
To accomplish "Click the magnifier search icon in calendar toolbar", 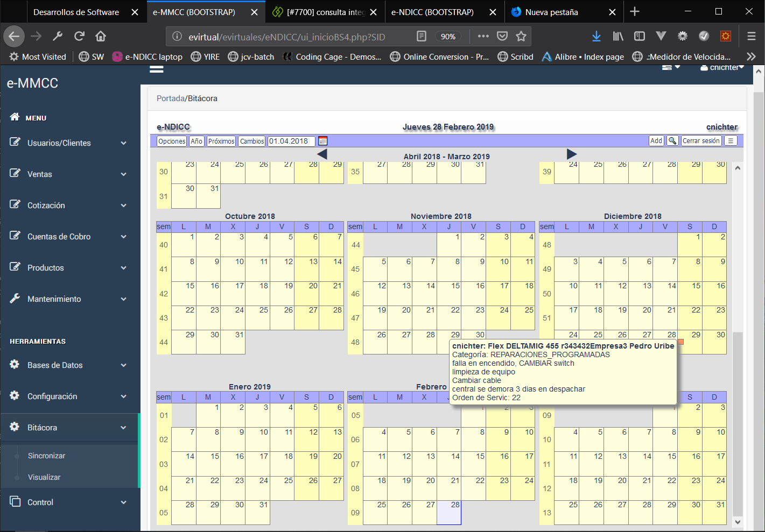I will [x=672, y=141].
